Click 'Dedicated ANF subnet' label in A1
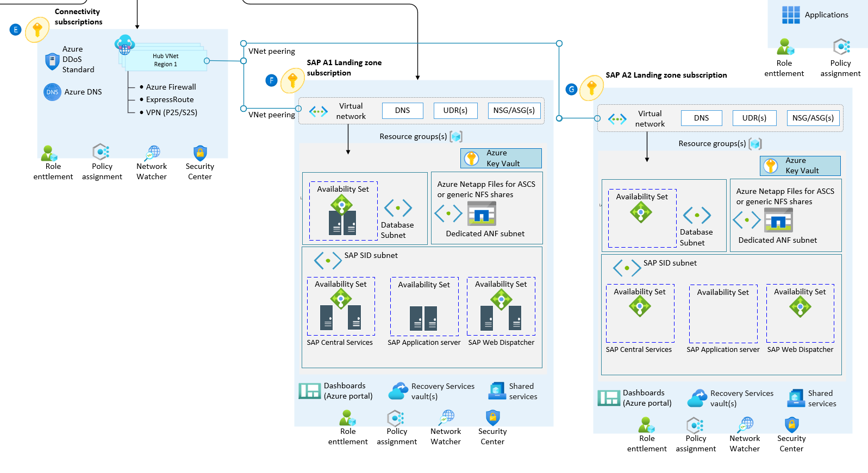Image resolution: width=868 pixels, height=473 pixels. pyautogui.click(x=485, y=234)
